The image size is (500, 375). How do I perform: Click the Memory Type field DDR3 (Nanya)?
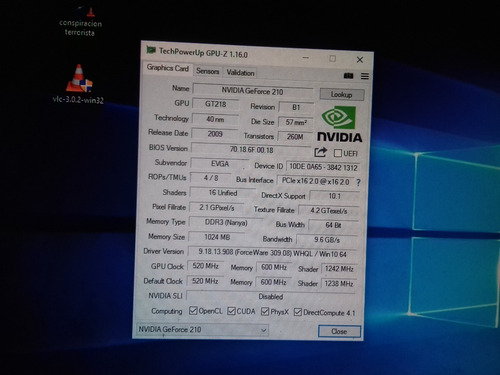pyautogui.click(x=226, y=222)
